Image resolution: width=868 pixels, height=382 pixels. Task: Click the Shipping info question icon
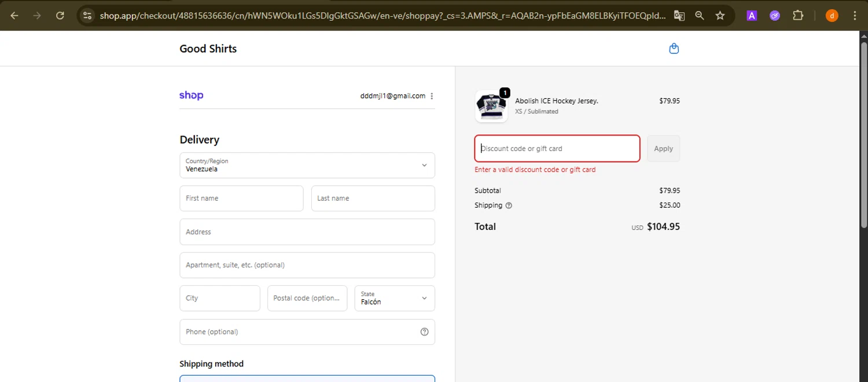[x=509, y=205]
